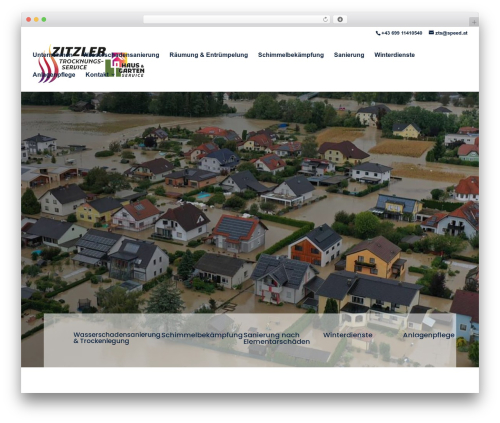
Task: Open a new tab with plus button
Action: (474, 22)
